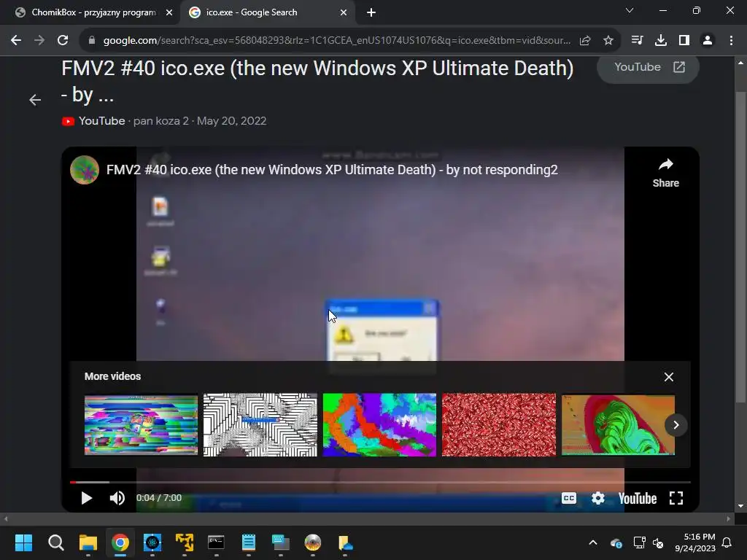Open the muted volume tray icon

pyautogui.click(x=658, y=542)
